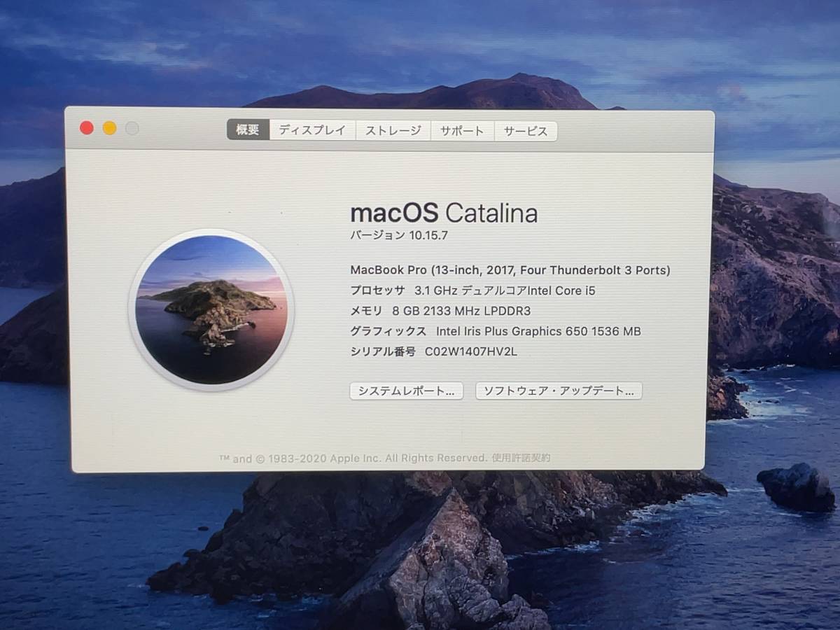
Task: Open the 使用許諾契約 license link
Action: 521,458
